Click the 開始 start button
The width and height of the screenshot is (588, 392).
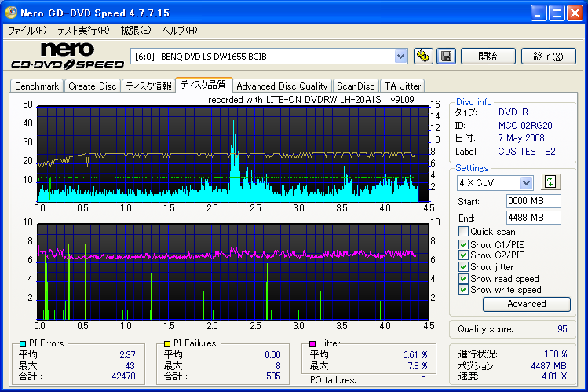(488, 57)
